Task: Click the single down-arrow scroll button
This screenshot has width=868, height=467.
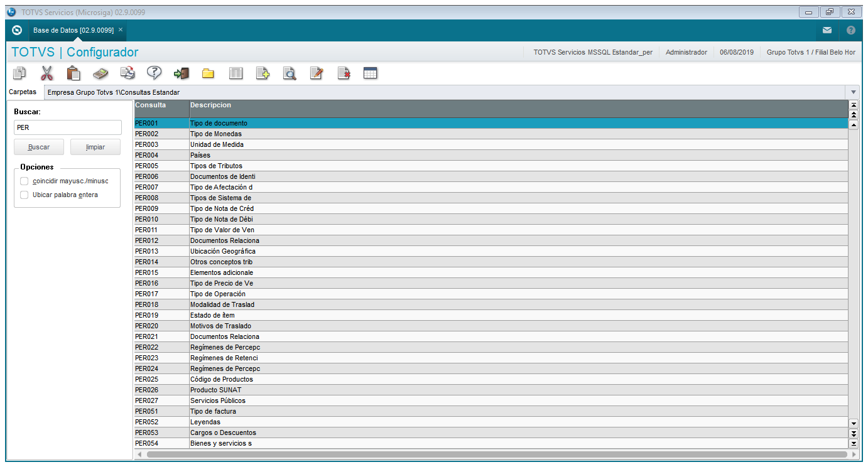Action: click(854, 424)
